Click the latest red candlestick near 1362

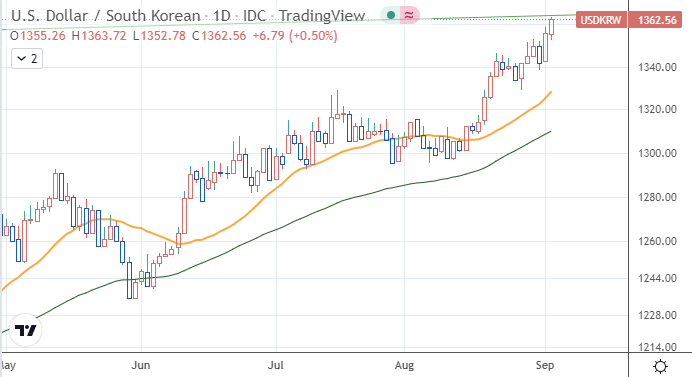point(552,27)
